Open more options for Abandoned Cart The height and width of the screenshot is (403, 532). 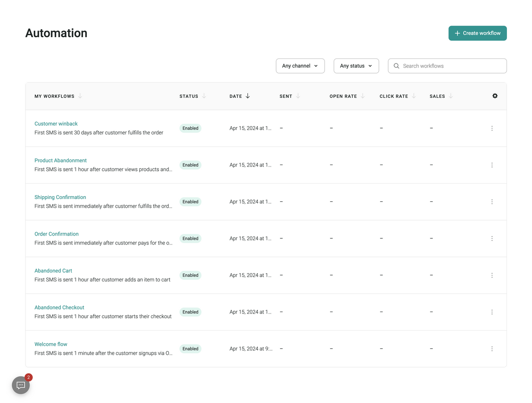492,275
